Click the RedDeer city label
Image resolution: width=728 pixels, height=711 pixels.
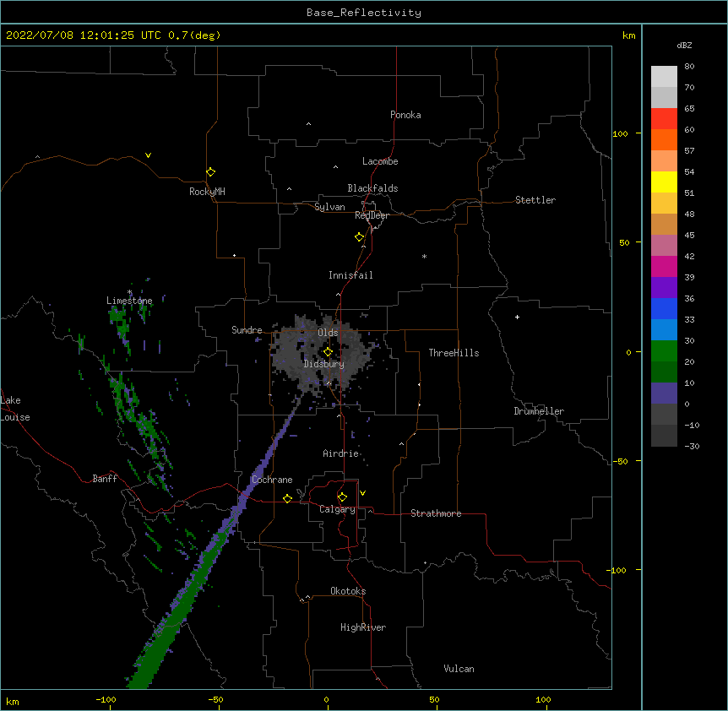pos(372,215)
